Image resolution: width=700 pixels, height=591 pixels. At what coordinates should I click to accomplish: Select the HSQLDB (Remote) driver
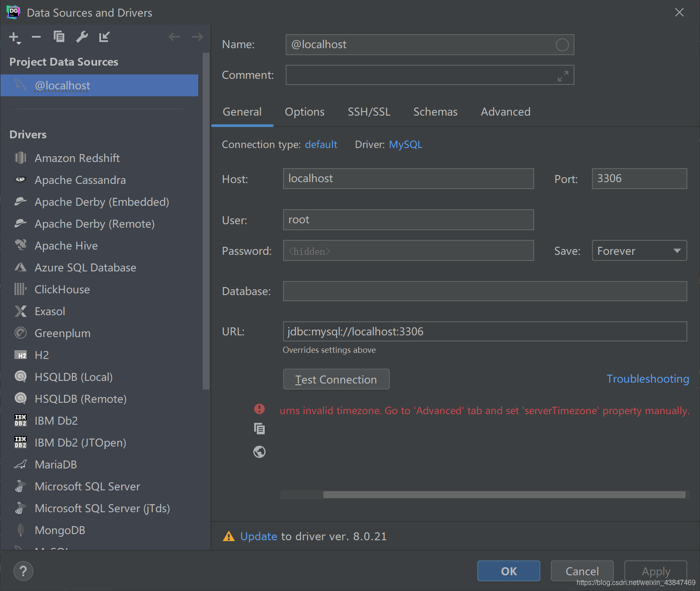pyautogui.click(x=99, y=399)
